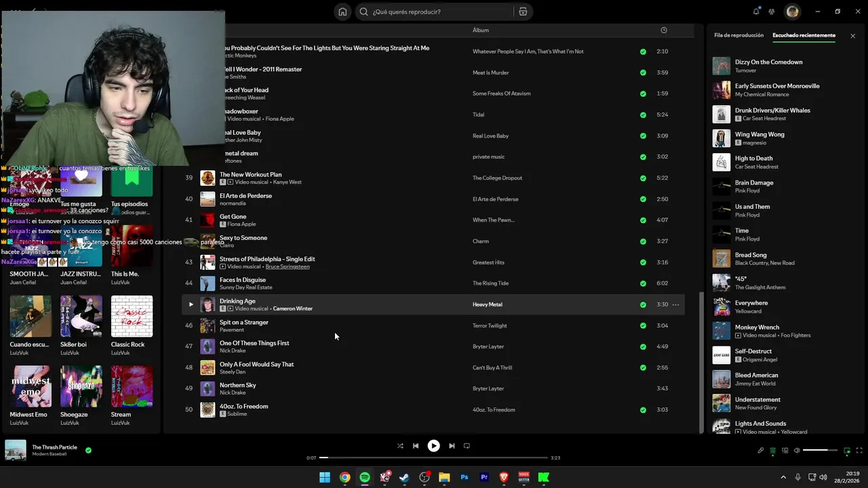The width and height of the screenshot is (868, 488).
Task: Toggle the liked checkmark for Faces In Disguise
Action: point(643,283)
